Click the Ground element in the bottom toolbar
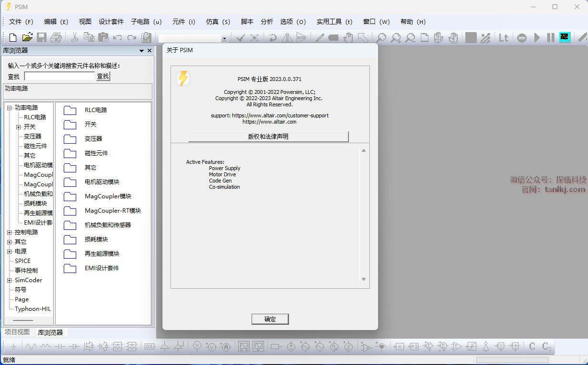The width and height of the screenshot is (588, 365). point(14,346)
